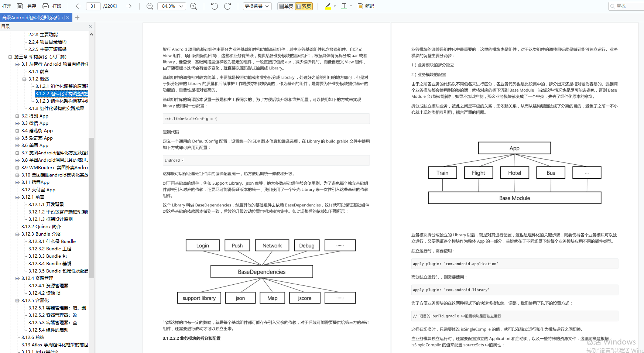
Task: Open outline item 3.12.5.4 组件的启动
Action: 48,330
